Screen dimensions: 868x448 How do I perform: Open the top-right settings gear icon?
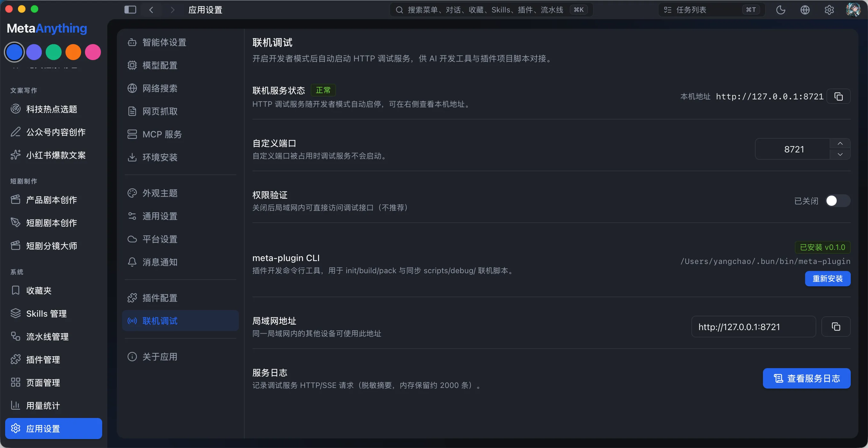[829, 10]
